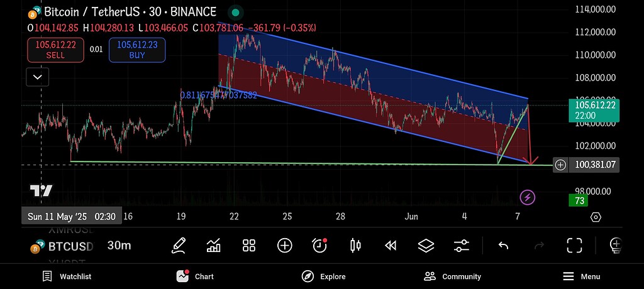Open price scale settings hexagon icon

coord(596,217)
